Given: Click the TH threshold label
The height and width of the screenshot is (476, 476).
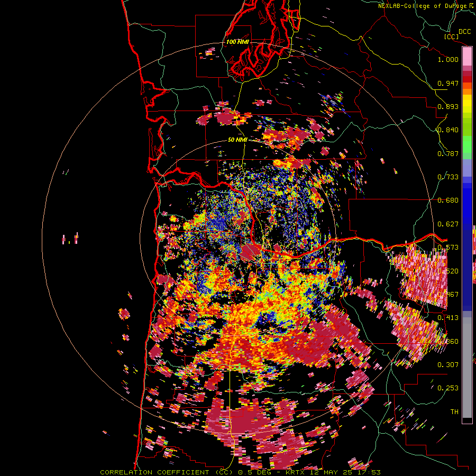Looking at the screenshot, I should point(454,411).
